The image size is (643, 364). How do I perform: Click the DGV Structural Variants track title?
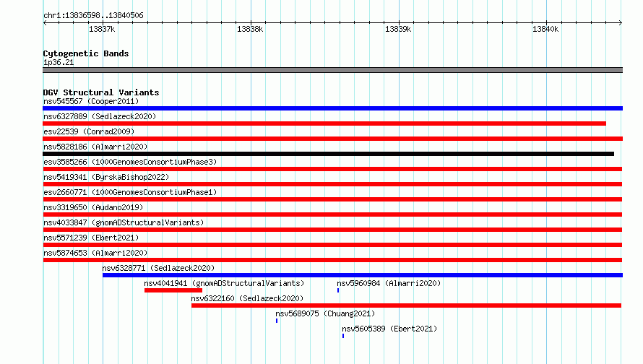(101, 92)
